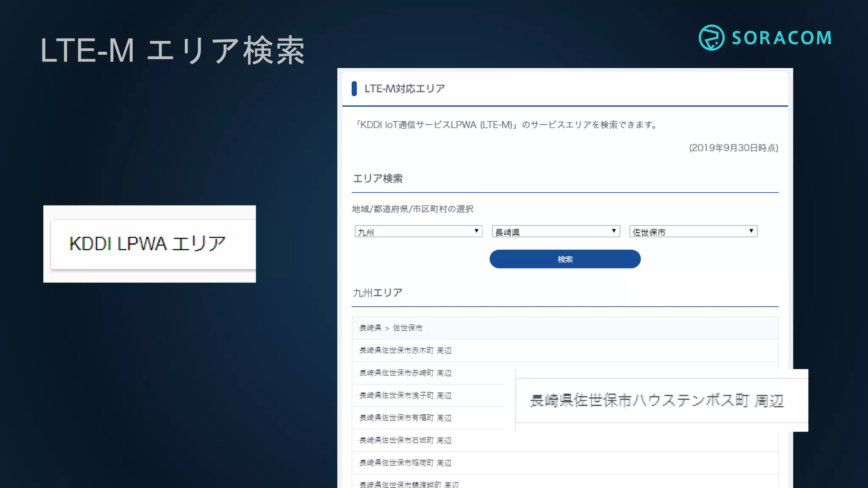Click the KDDI IoT通信サービスLPWA description text
Image resolution: width=868 pixels, height=488 pixels.
pyautogui.click(x=506, y=125)
